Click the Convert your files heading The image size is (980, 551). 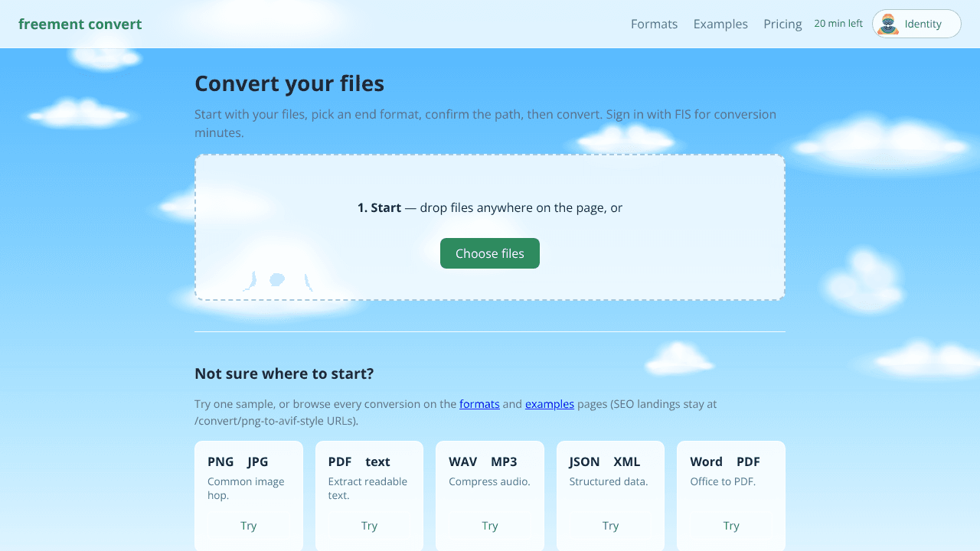(x=289, y=83)
